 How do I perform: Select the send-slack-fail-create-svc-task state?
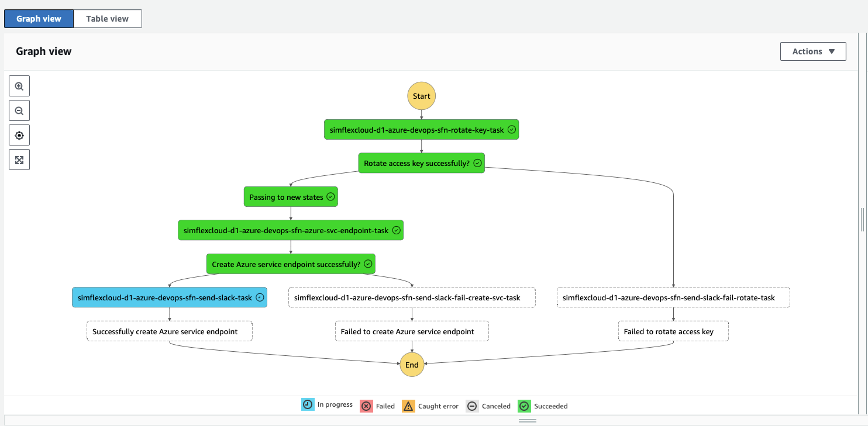pos(412,298)
